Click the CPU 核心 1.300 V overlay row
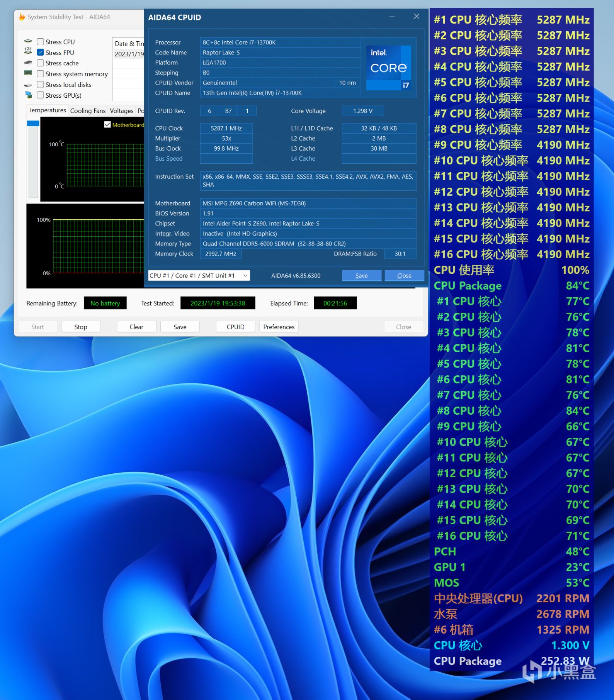The height and width of the screenshot is (700, 614). click(x=512, y=645)
